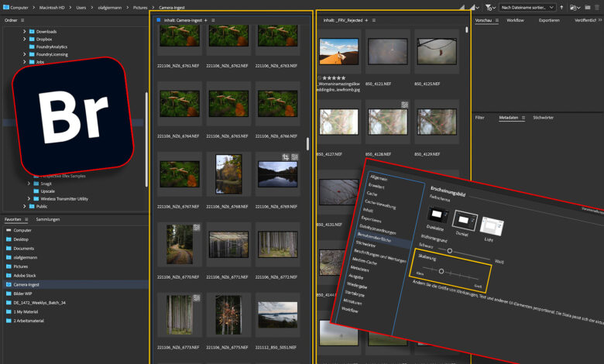Expand the Snagit folder in tree
This screenshot has height=364, width=604.
coord(29,183)
